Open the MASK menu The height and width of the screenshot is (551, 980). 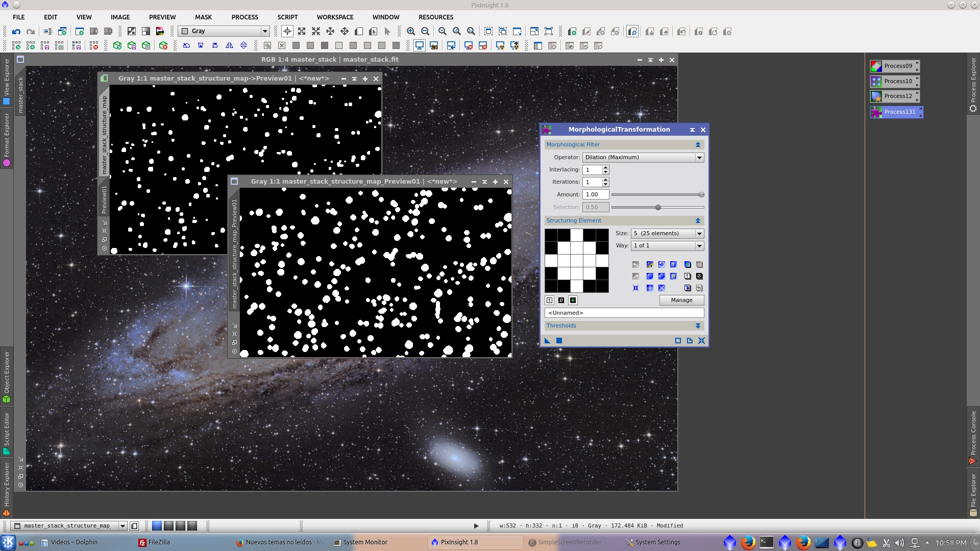click(x=203, y=17)
